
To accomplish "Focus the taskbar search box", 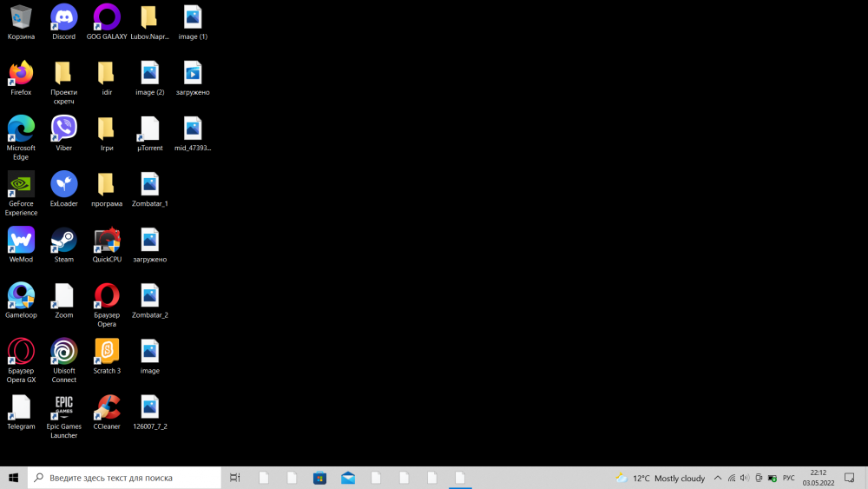I will pos(124,478).
